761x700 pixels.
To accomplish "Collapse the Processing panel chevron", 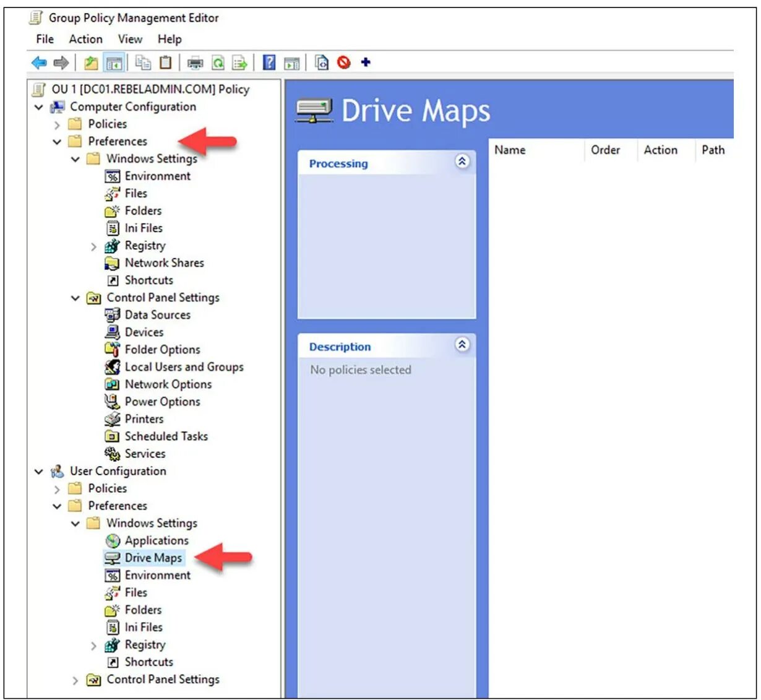I will 462,162.
